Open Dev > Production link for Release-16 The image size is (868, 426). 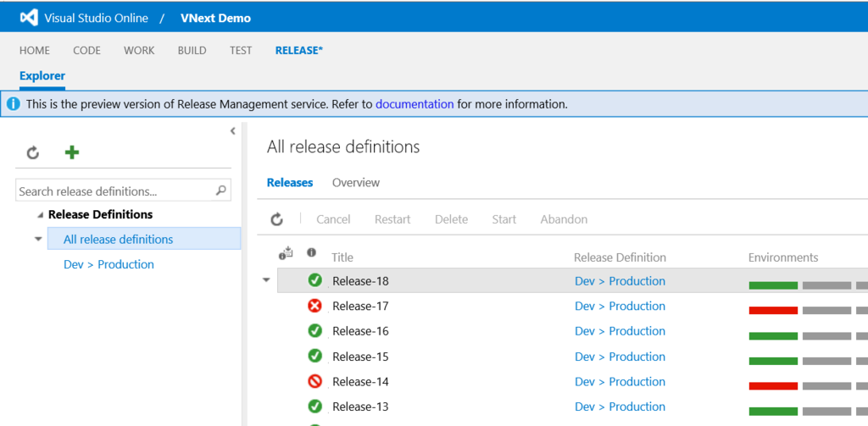620,331
